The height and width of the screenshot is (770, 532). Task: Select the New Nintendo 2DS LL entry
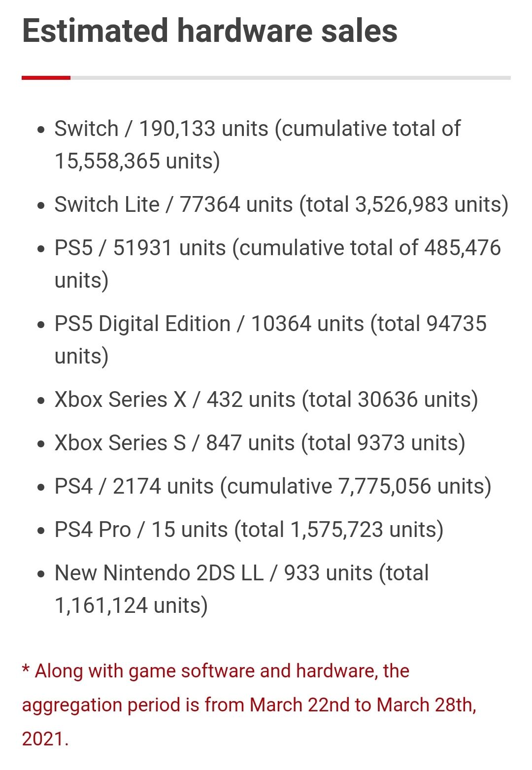[x=241, y=589]
